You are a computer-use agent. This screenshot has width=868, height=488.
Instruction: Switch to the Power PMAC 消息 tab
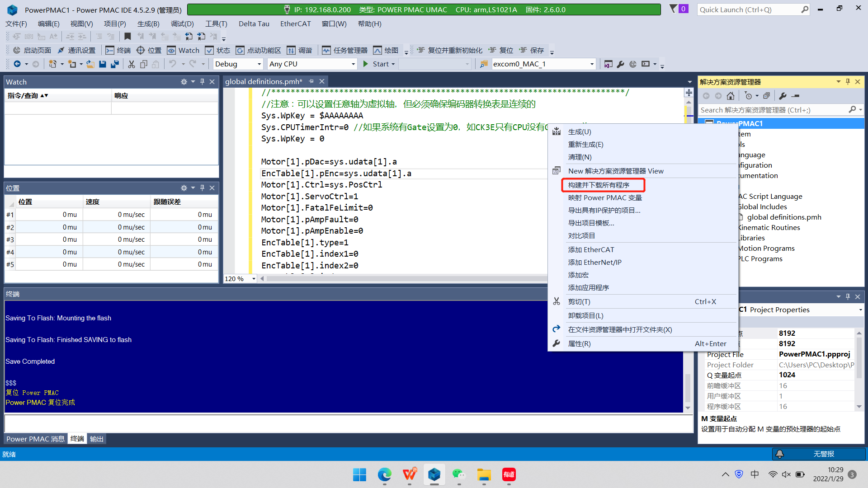click(x=35, y=439)
